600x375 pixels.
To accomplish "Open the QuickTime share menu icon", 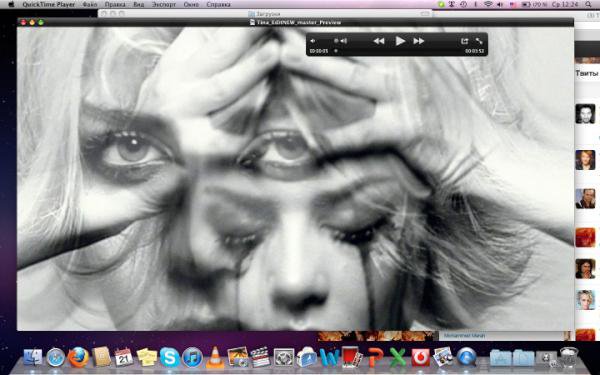I will [x=464, y=41].
